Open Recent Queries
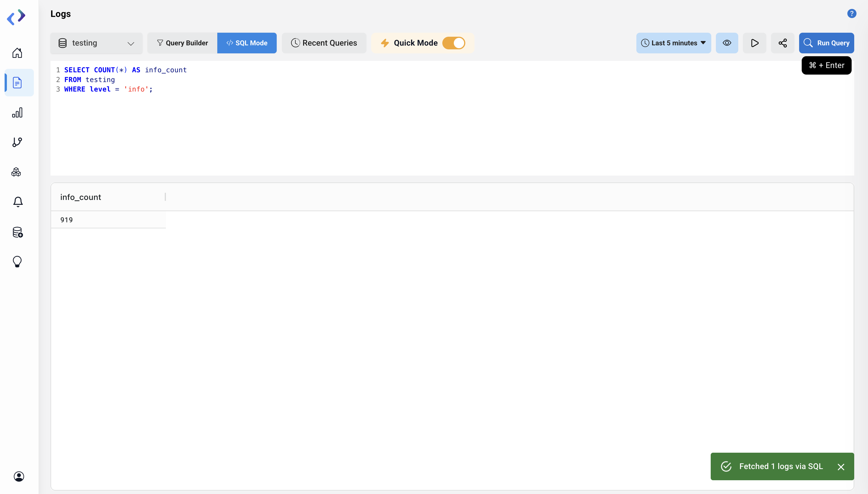 tap(323, 43)
